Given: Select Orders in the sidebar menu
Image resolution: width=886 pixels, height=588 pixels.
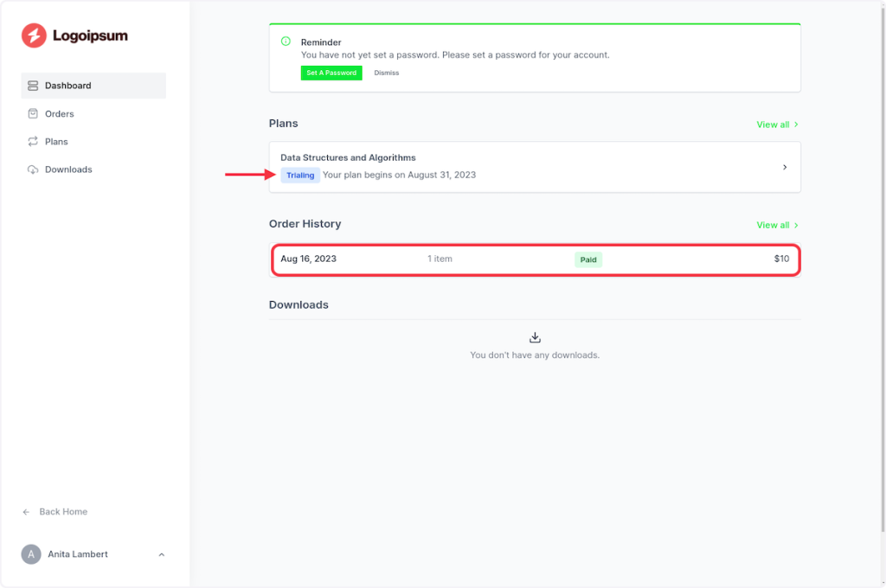Looking at the screenshot, I should (60, 114).
